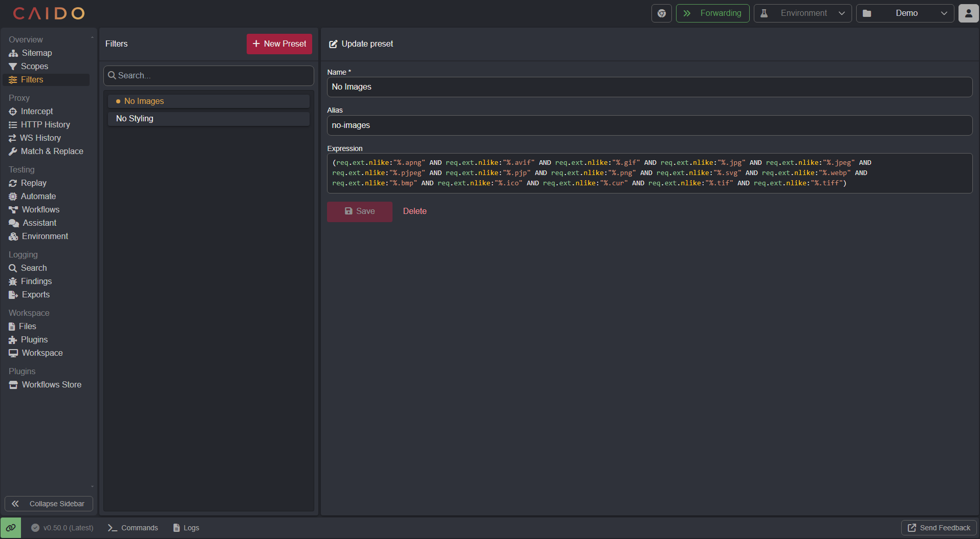Open Sitemap from the sidebar
The width and height of the screenshot is (980, 539).
36,53
